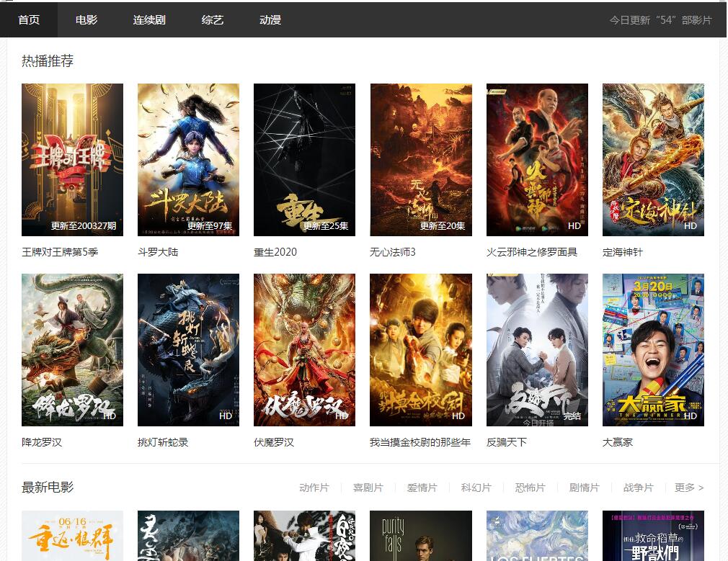Screen dimensions: 728x561
Task: Open the 斗罗大陆 poster image
Action: pyautogui.click(x=188, y=159)
